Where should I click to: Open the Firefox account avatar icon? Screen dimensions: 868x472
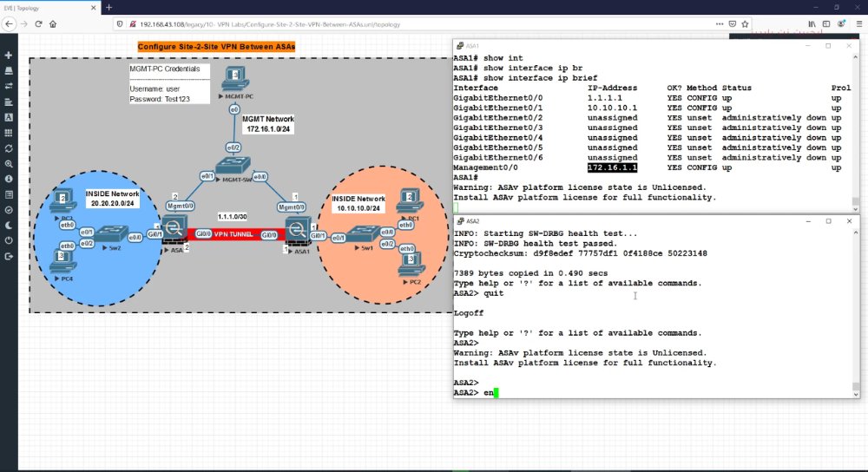pos(841,23)
